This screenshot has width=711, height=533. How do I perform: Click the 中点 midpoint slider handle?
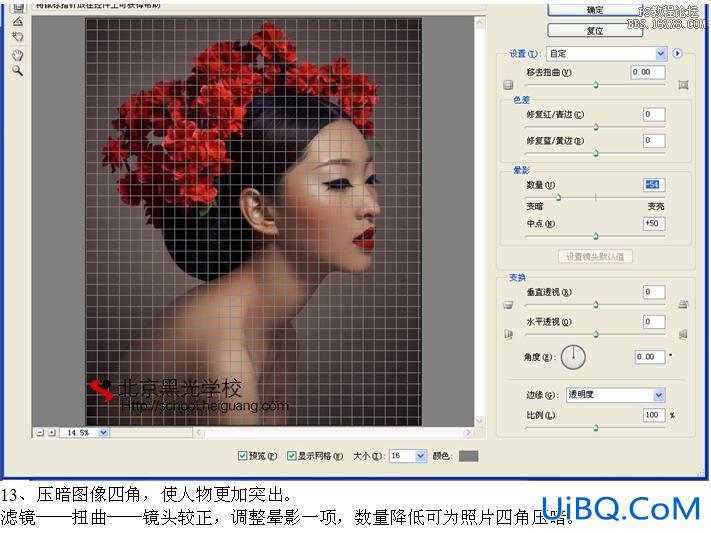596,236
